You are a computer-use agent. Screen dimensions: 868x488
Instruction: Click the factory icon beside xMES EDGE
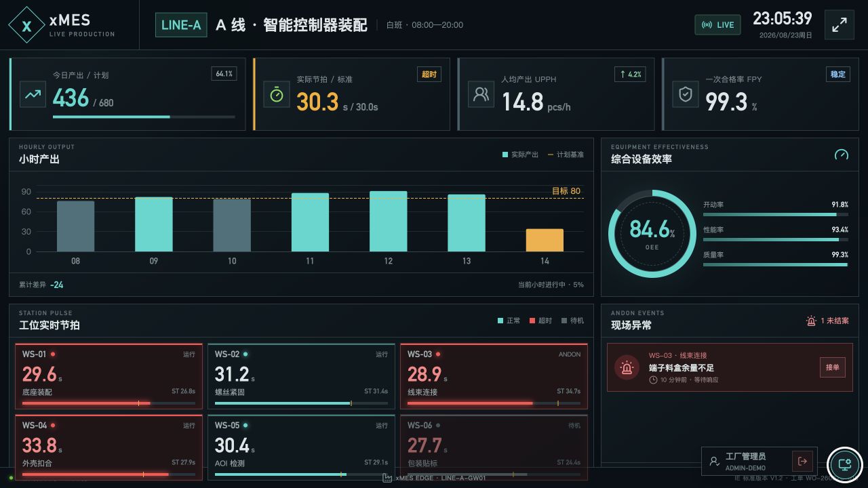pos(387,478)
